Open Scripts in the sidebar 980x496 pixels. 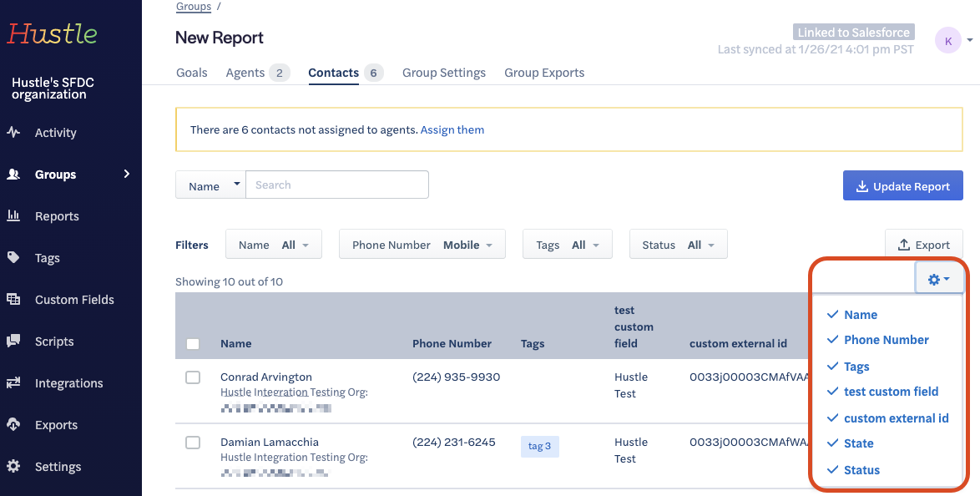tap(54, 342)
